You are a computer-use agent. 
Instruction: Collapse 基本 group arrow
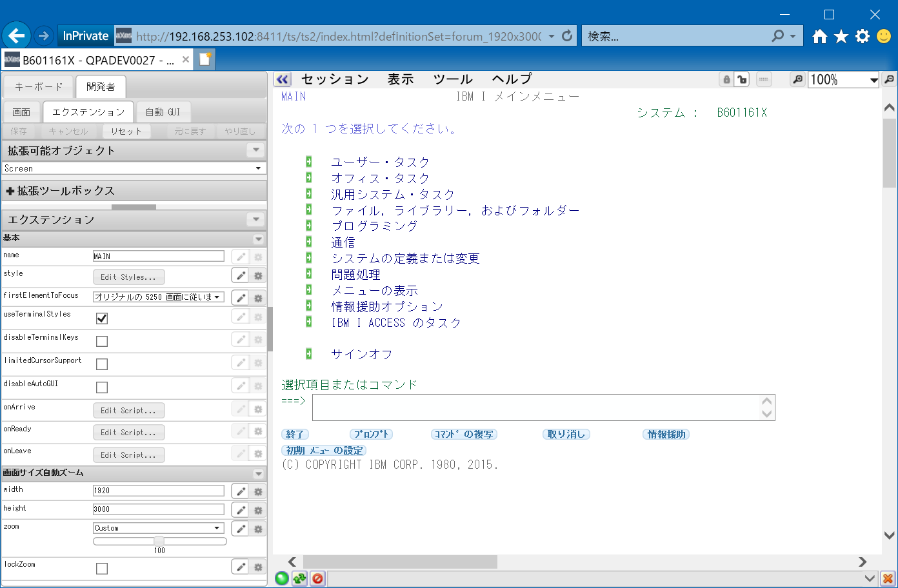pyautogui.click(x=259, y=239)
